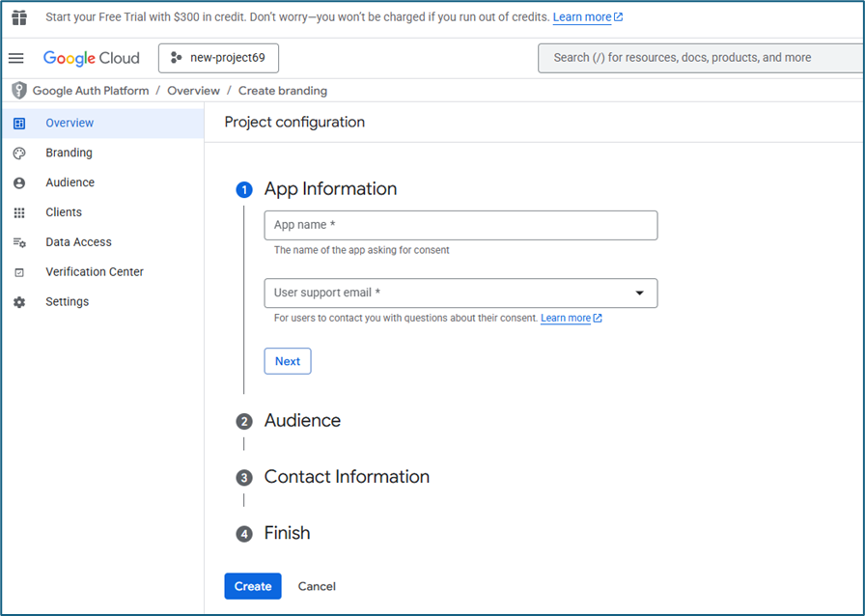
Task: Open the hamburger navigation menu
Action: [x=16, y=58]
